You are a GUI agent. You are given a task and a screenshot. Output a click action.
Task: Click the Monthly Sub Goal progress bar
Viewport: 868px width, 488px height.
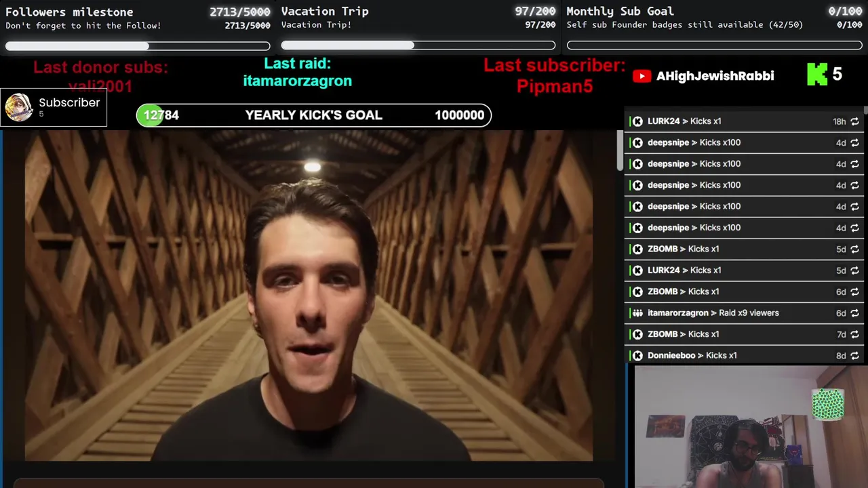coord(715,45)
